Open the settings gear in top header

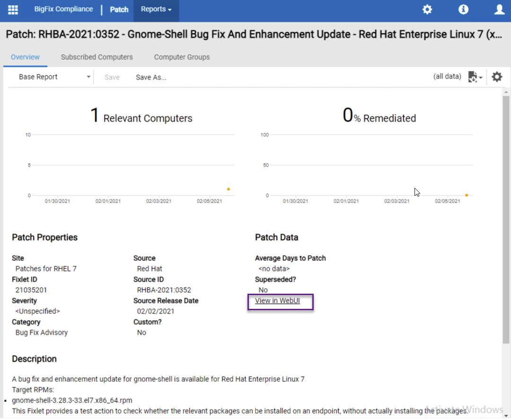[427, 9]
